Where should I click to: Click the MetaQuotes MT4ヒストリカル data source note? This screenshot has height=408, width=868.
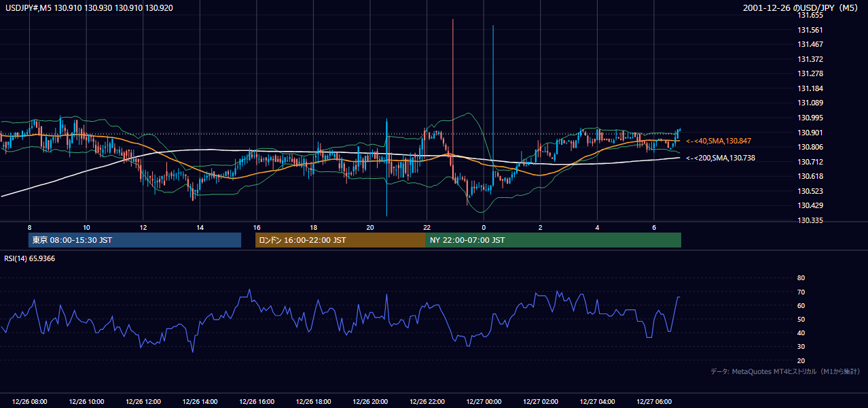[x=785, y=371]
